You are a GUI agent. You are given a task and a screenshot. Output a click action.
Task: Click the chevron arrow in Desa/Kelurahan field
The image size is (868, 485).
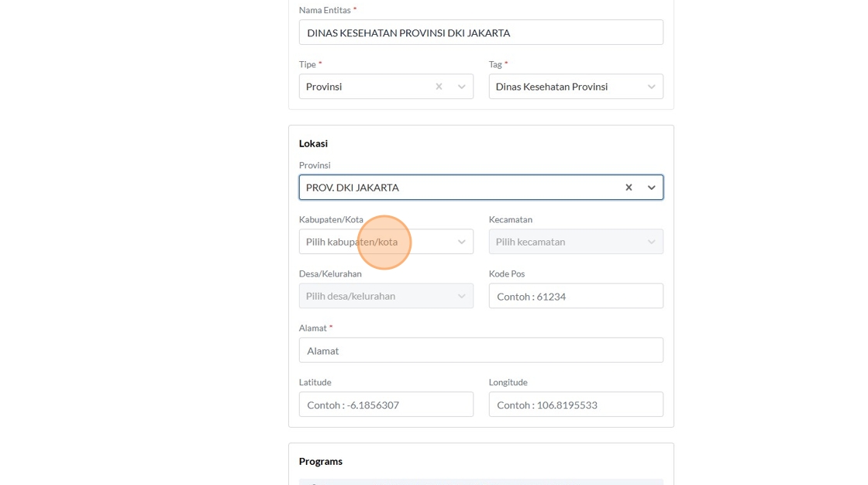click(x=461, y=296)
